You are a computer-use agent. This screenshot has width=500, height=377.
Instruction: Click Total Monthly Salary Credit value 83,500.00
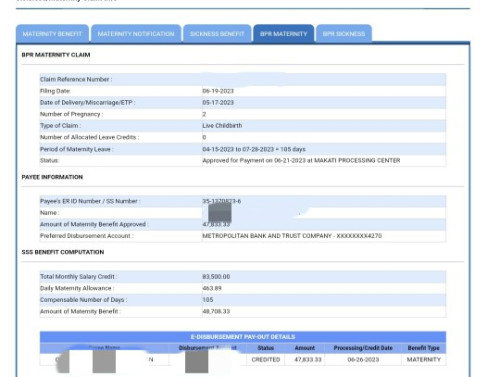[216, 277]
